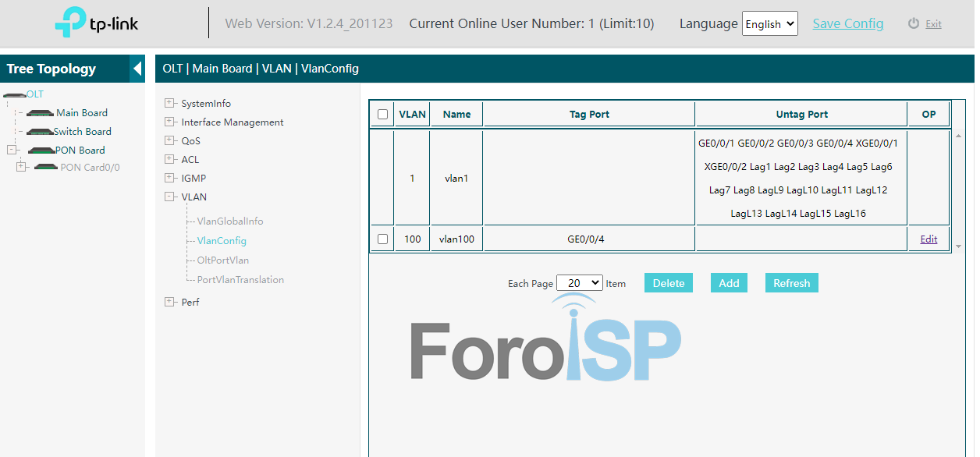
Task: Select the Main Board device icon
Action: (40, 113)
